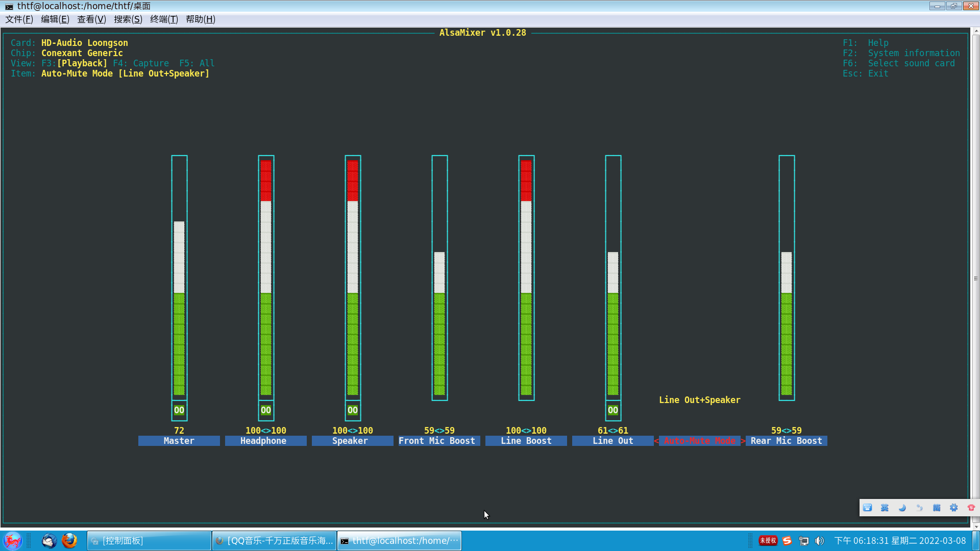The height and width of the screenshot is (551, 980).
Task: Click the Speaker volume bar
Action: (x=353, y=278)
